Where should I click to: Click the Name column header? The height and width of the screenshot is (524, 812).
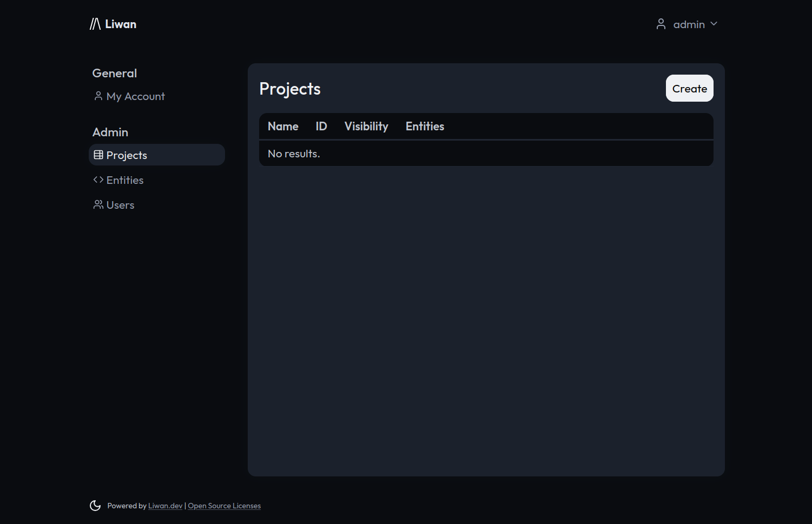(x=283, y=127)
